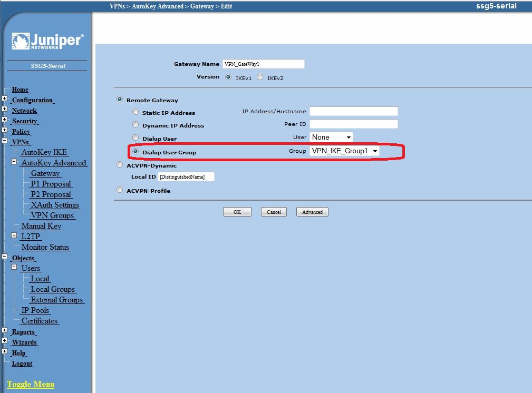Open the External Groups tree link
The image size is (532, 393).
tap(56, 300)
